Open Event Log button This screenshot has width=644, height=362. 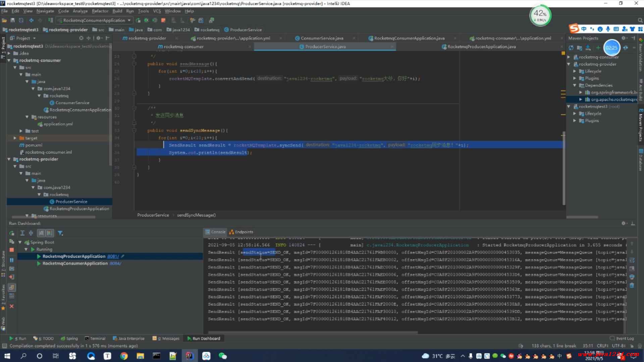622,339
